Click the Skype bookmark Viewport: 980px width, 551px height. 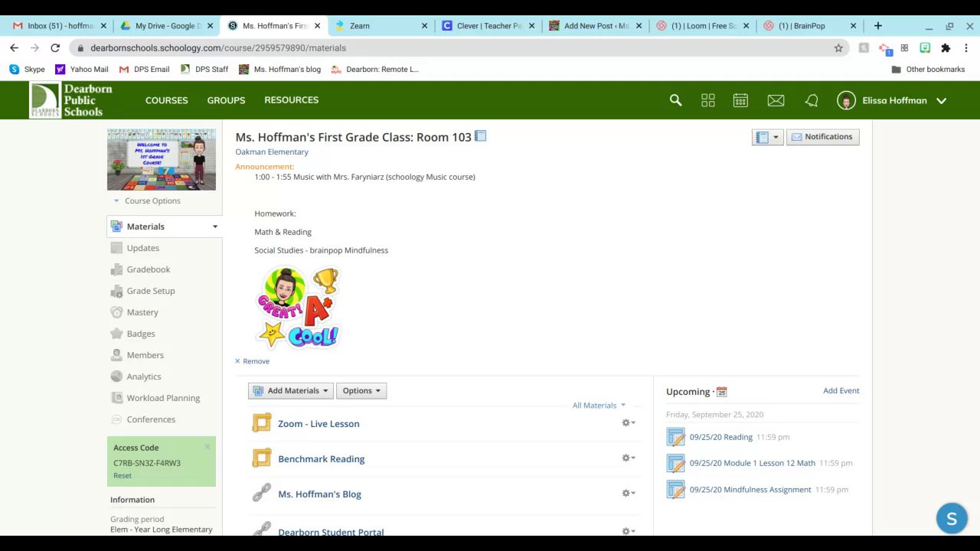(28, 69)
